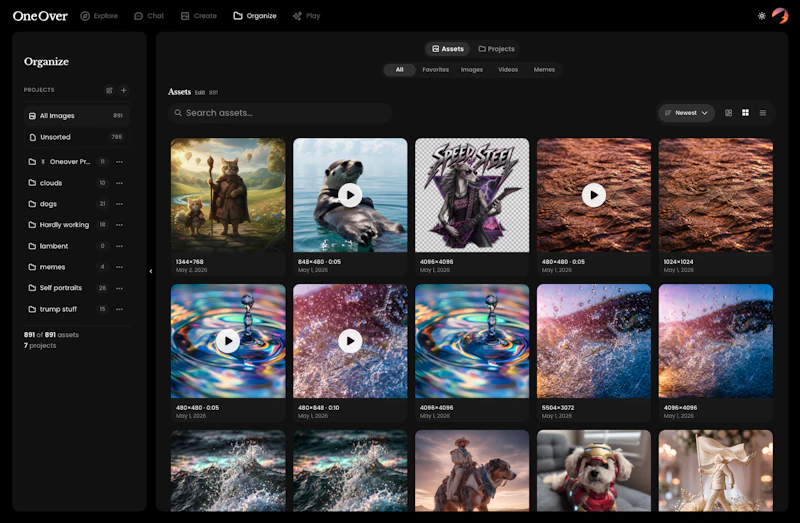Viewport: 800px width, 523px height.
Task: Open more options for Self portraits
Action: [x=119, y=288]
